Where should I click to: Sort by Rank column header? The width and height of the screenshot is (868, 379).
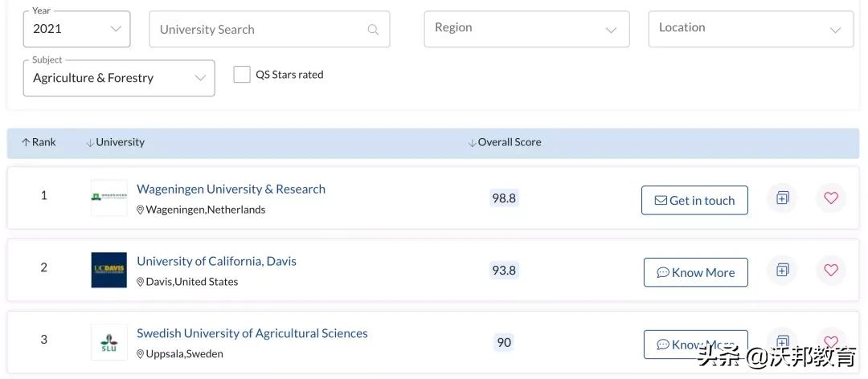click(x=39, y=142)
